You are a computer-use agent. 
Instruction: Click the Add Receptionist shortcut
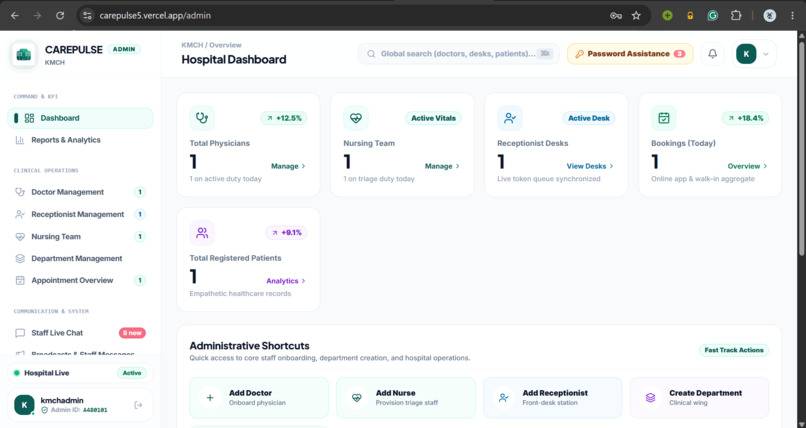point(553,398)
